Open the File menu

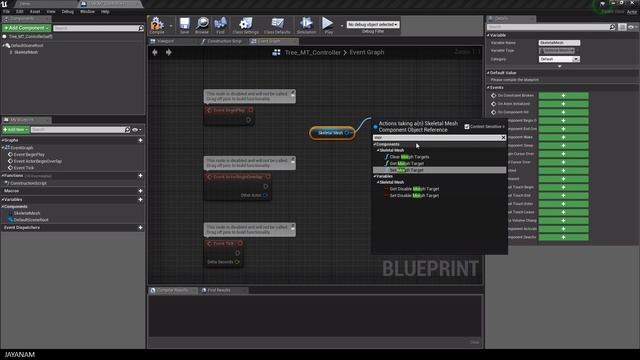point(7,12)
